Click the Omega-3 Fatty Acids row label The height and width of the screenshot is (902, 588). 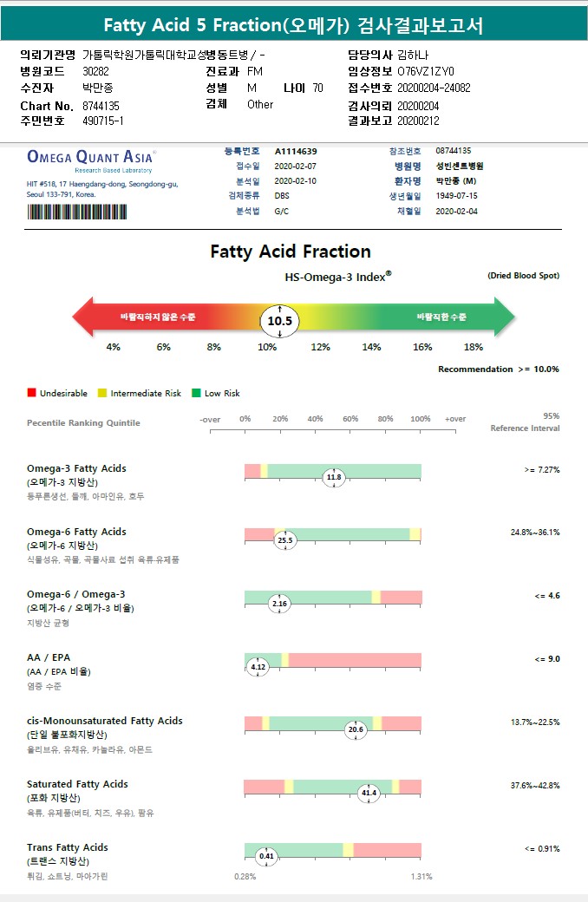76,468
